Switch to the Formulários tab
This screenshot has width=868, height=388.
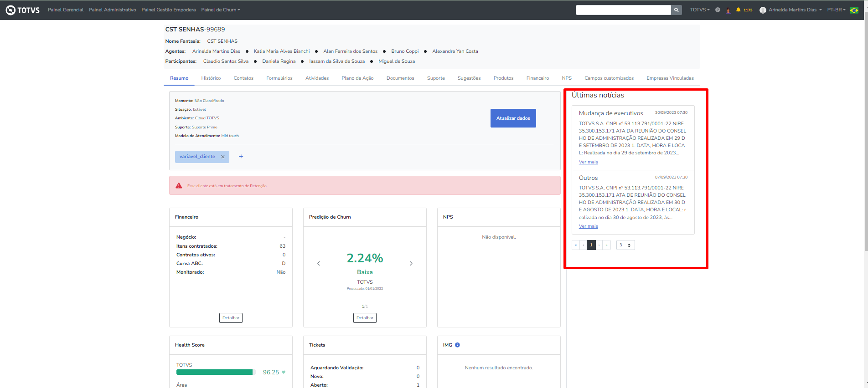pyautogui.click(x=279, y=78)
